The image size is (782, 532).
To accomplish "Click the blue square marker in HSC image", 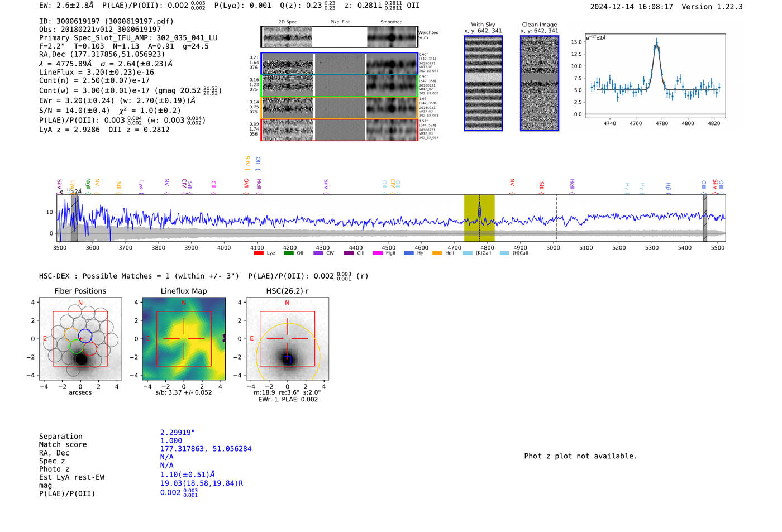I will point(287,360).
